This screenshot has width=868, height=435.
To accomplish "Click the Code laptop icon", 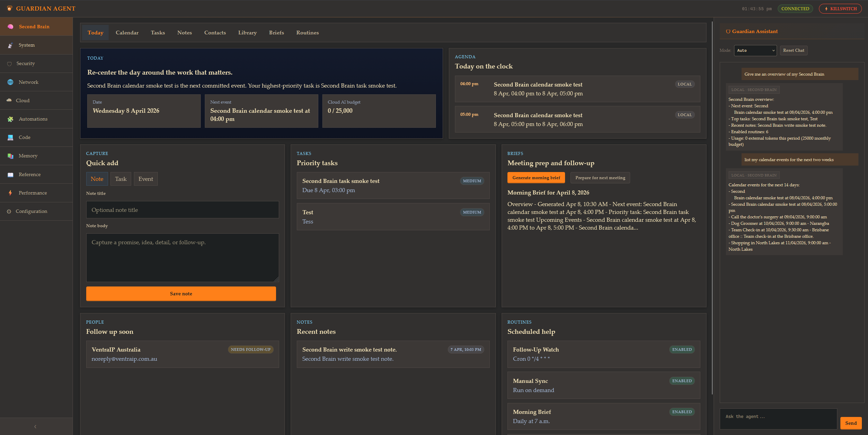I will pos(11,137).
